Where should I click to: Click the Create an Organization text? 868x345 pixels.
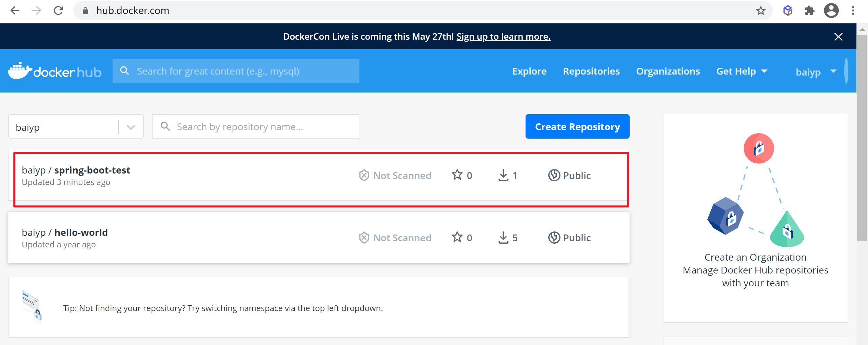coord(755,257)
